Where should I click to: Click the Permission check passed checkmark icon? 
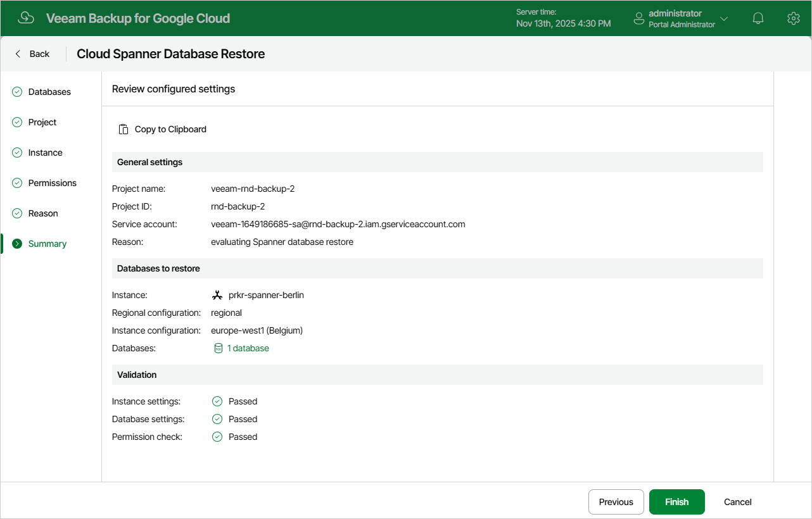tap(217, 437)
